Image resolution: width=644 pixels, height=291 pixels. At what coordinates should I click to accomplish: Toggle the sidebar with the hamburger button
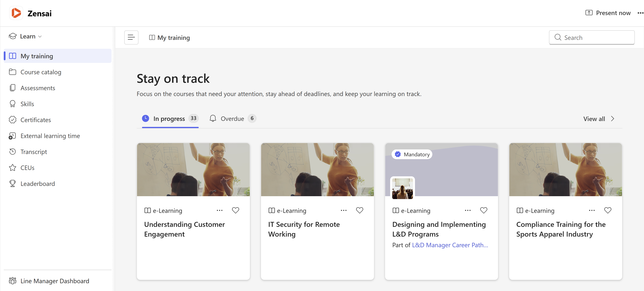pos(131,38)
